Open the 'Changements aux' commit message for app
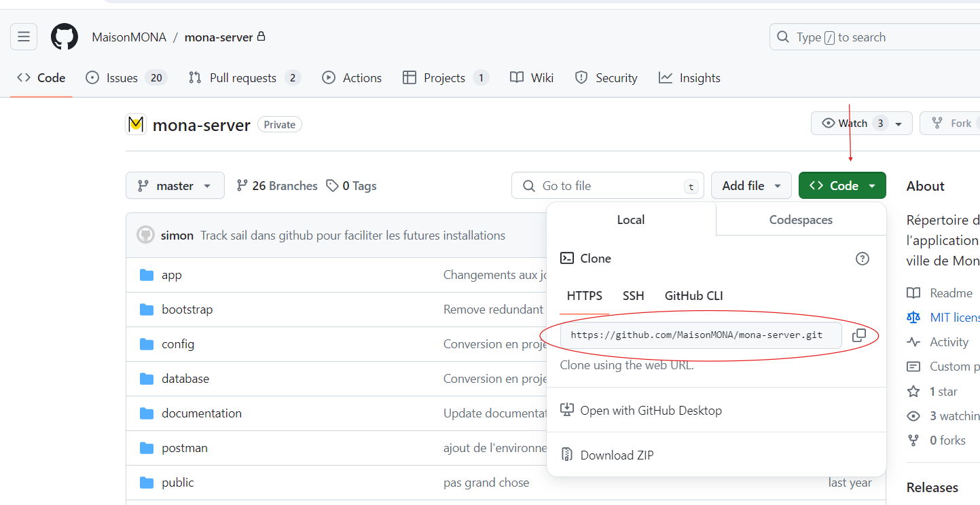The width and height of the screenshot is (980, 505). 495,275
